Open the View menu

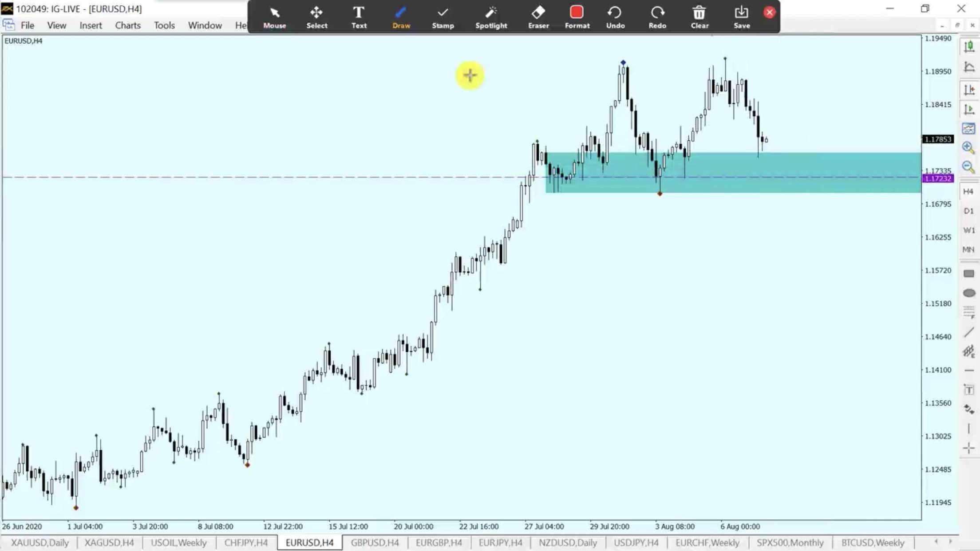click(56, 25)
